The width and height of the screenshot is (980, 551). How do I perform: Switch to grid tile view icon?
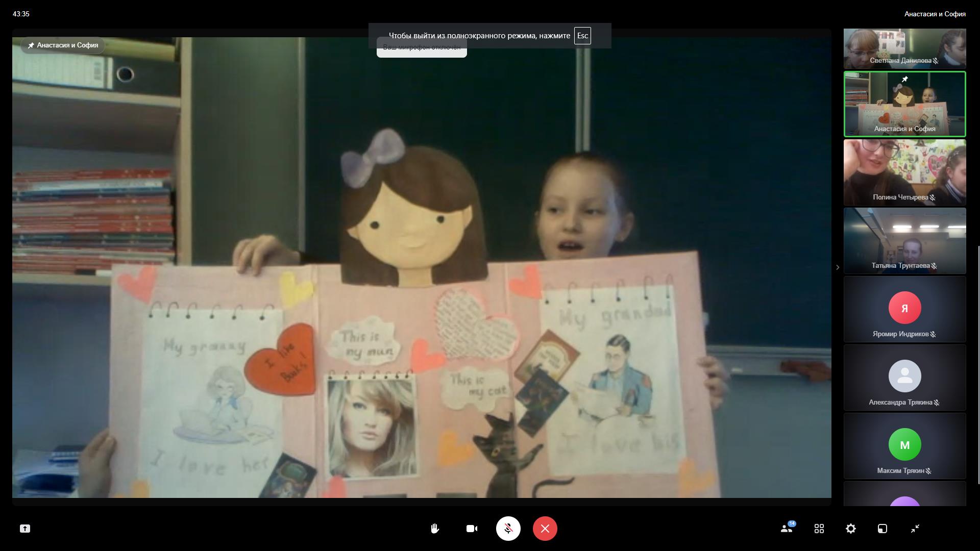tap(819, 529)
